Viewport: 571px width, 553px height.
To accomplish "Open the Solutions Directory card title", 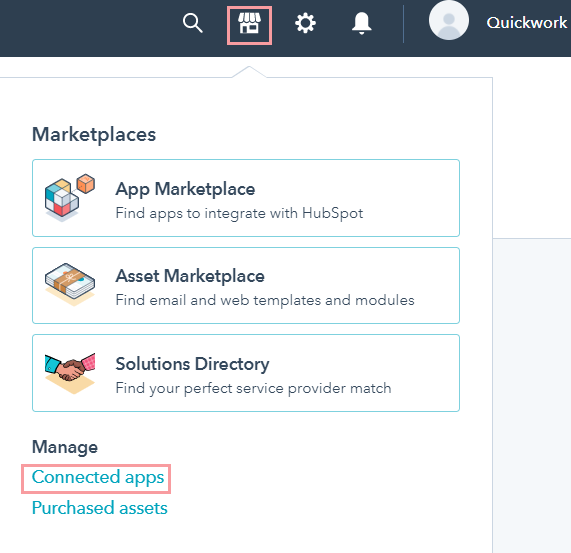I will click(x=192, y=364).
